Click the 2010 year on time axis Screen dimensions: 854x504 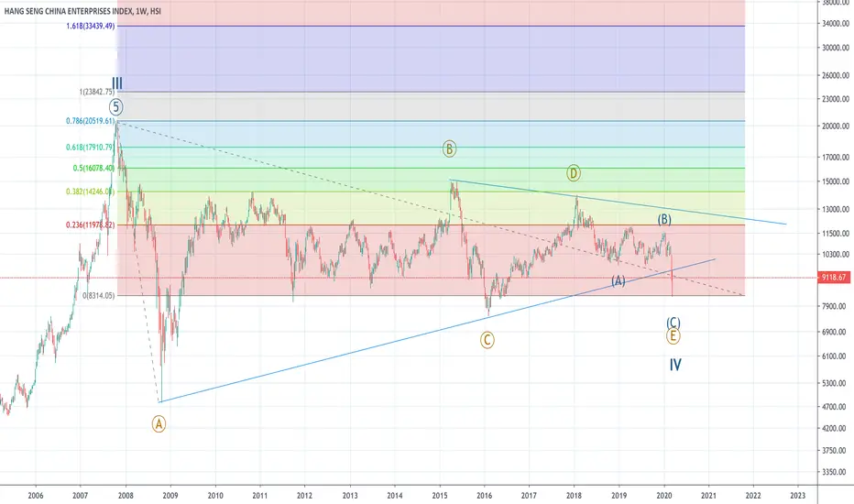(x=215, y=495)
